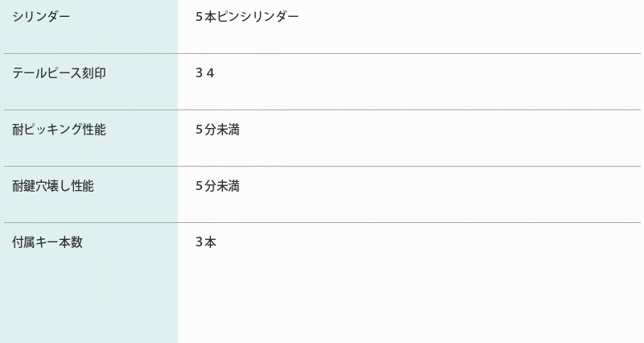This screenshot has width=644, height=343.
Task: Click the 耐ピッキング性能 label
Action: click(59, 130)
